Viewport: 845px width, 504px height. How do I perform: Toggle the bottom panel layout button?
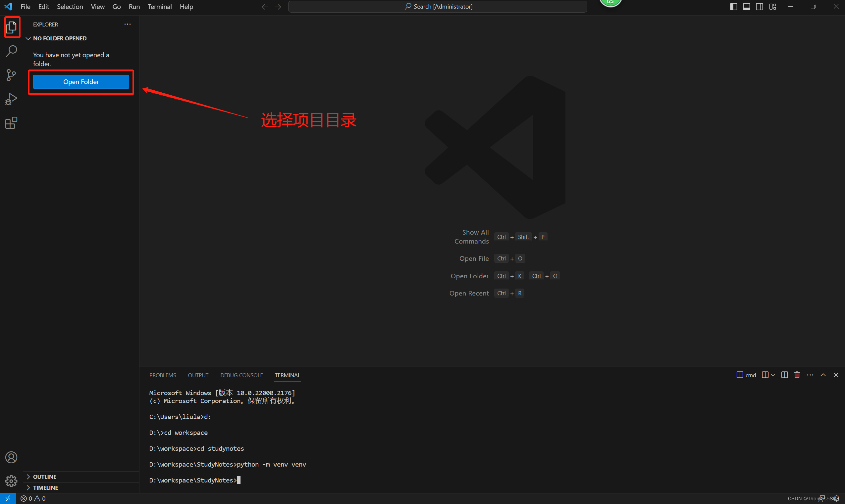tap(746, 6)
